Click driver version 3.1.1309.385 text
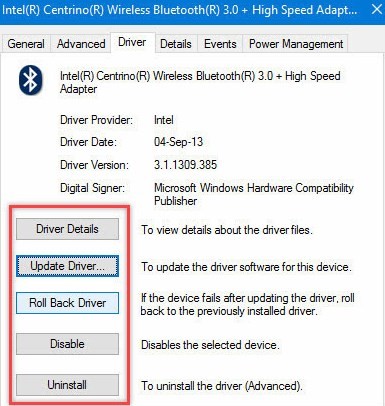Screen dimensions: 385x406 coord(185,165)
